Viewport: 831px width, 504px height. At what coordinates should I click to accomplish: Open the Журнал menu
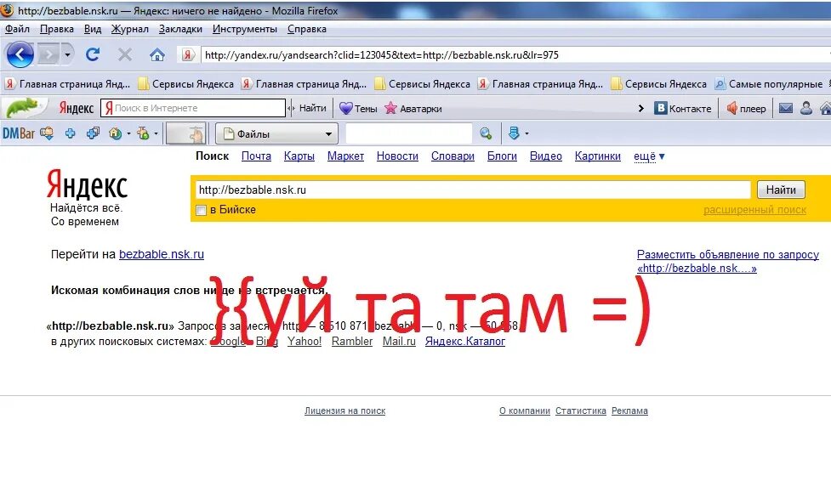(x=130, y=29)
